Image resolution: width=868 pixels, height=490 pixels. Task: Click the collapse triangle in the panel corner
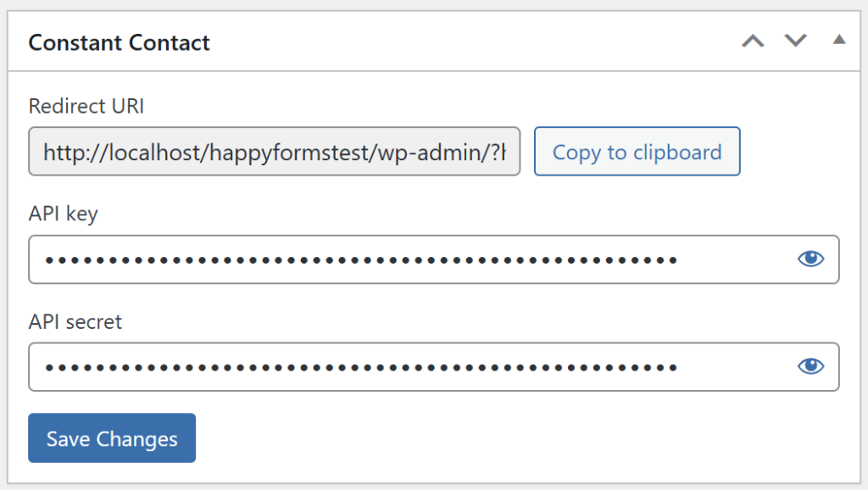tap(838, 40)
